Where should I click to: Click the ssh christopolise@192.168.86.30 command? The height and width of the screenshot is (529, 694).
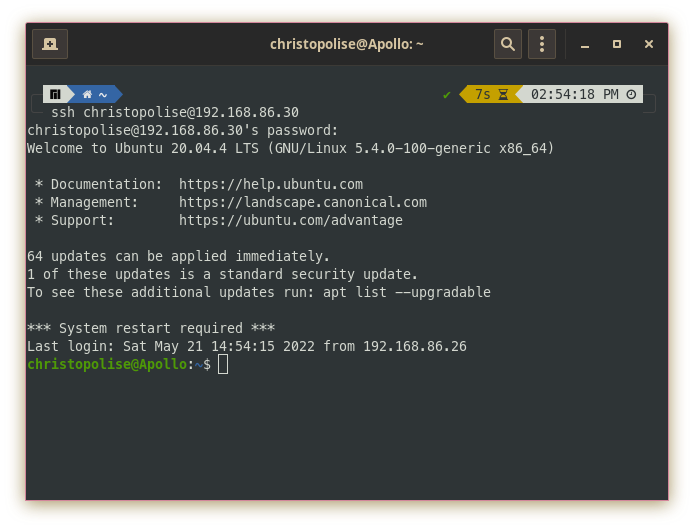tap(175, 112)
